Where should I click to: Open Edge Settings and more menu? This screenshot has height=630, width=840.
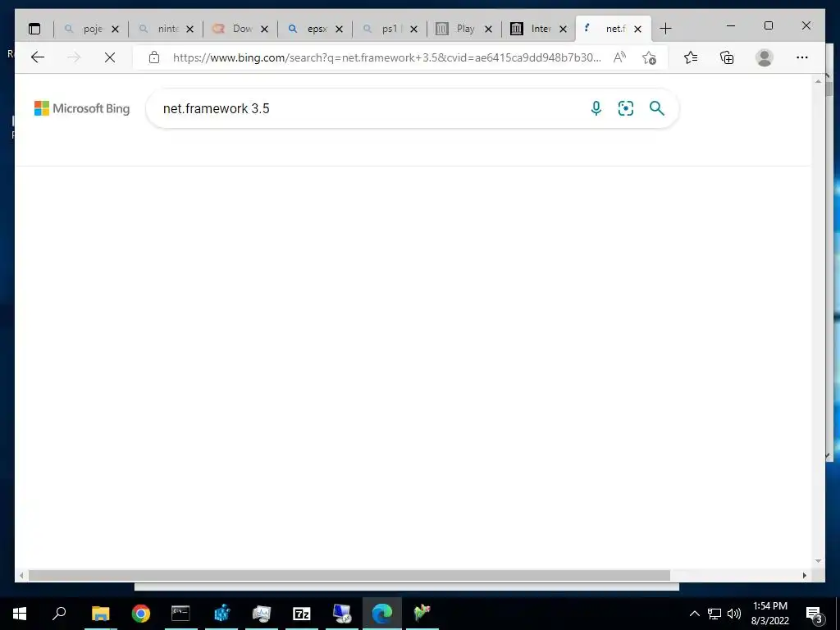point(802,57)
